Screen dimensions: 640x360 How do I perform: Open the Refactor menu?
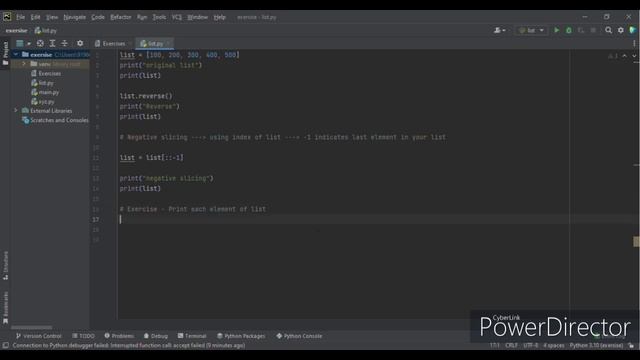[x=121, y=17]
